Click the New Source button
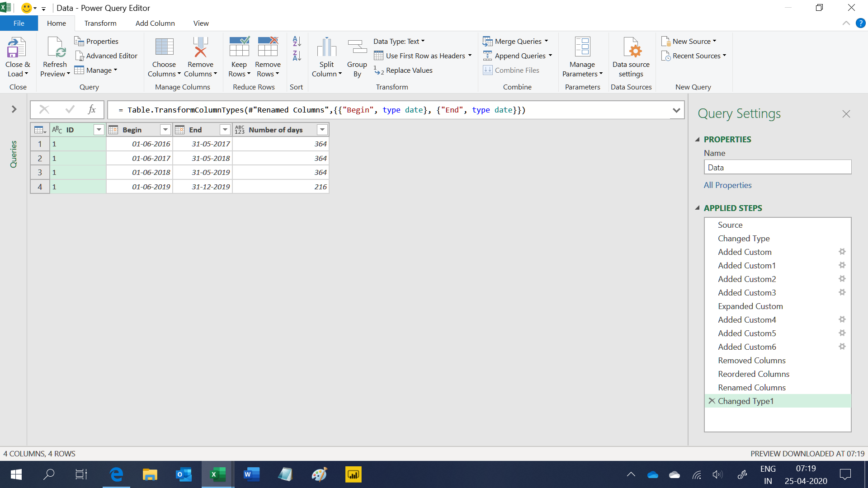Viewport: 868px width, 488px height. click(x=689, y=41)
